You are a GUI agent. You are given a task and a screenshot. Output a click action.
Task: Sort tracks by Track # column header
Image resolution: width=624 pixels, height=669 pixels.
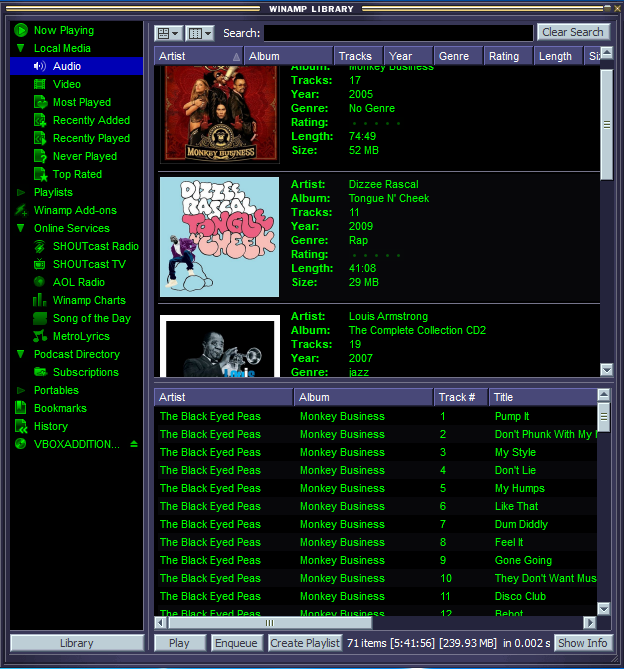(461, 397)
